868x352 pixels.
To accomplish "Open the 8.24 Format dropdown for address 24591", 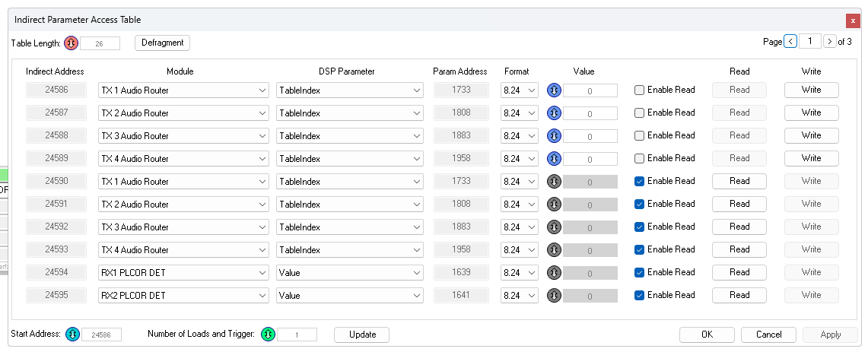I will tap(520, 205).
